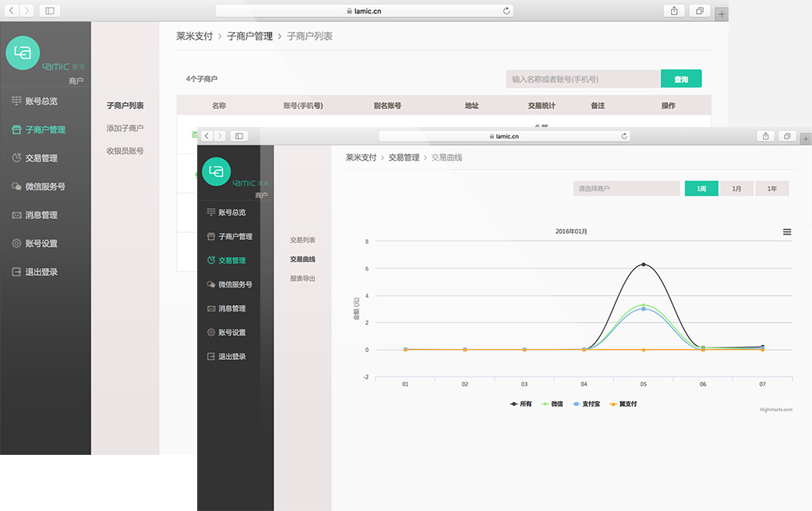Click the back arrow in the rear browser window

pos(12,11)
